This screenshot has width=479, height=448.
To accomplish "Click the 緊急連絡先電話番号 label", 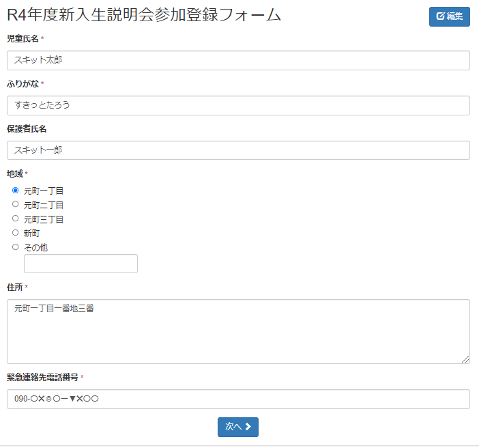I will (x=42, y=377).
